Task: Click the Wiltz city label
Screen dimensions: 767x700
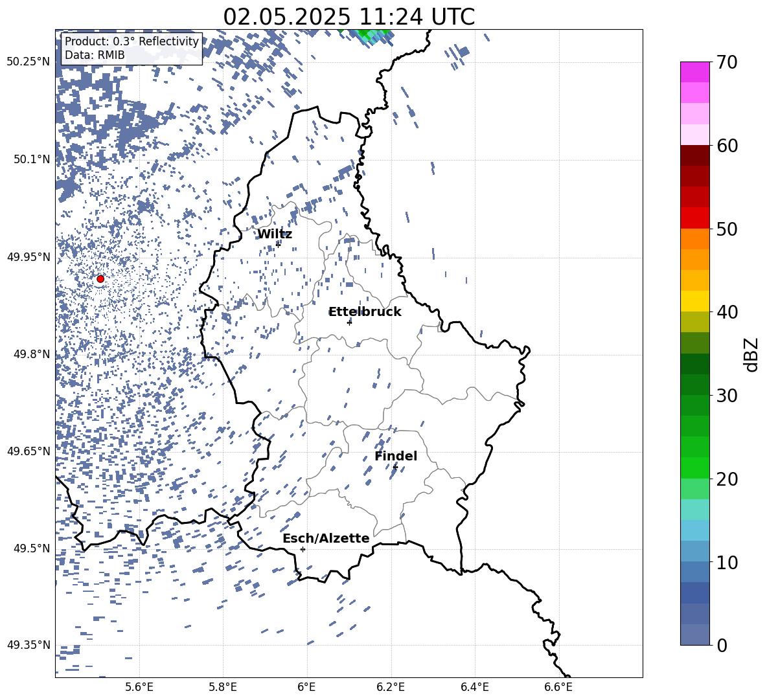Action: [x=275, y=234]
